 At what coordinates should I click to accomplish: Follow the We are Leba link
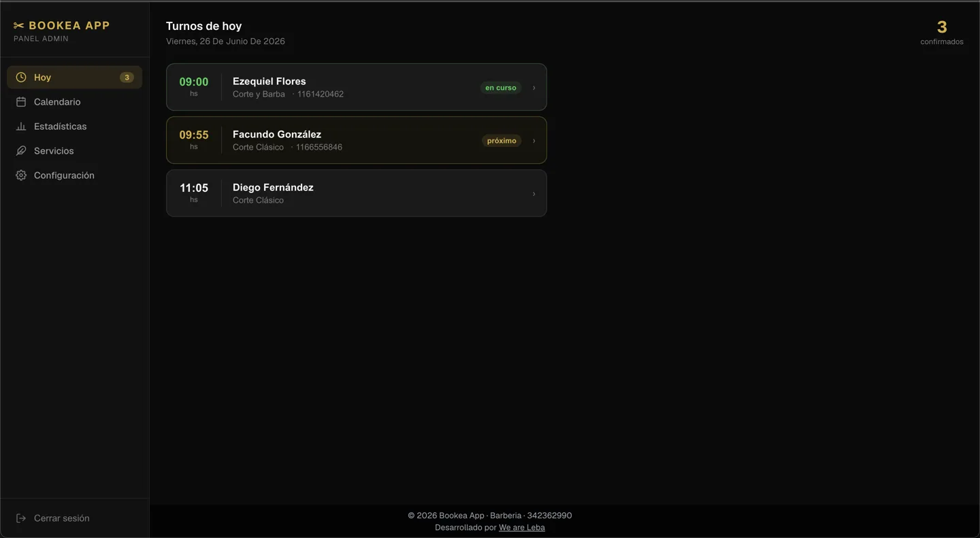[522, 527]
